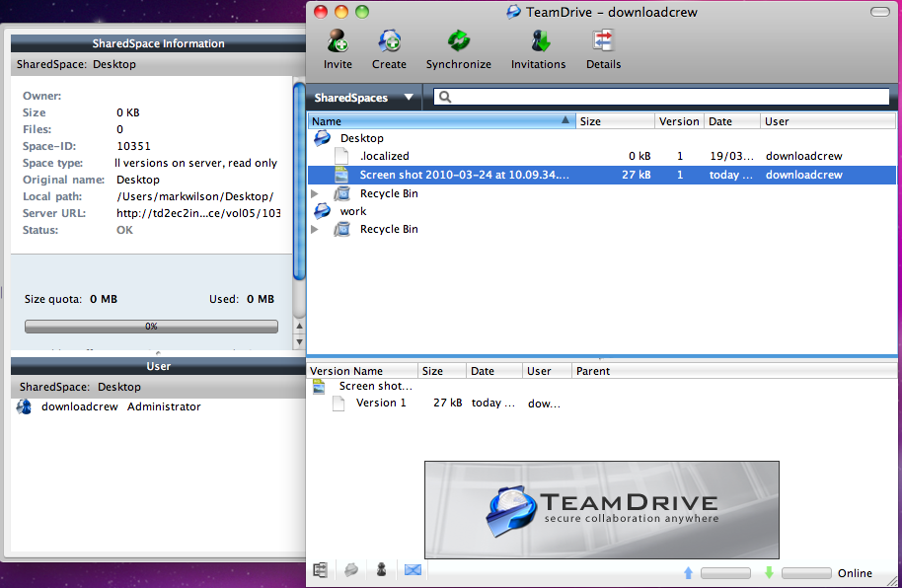The height and width of the screenshot is (588, 902).
Task: Open the SharedSpaces dropdown
Action: click(363, 98)
